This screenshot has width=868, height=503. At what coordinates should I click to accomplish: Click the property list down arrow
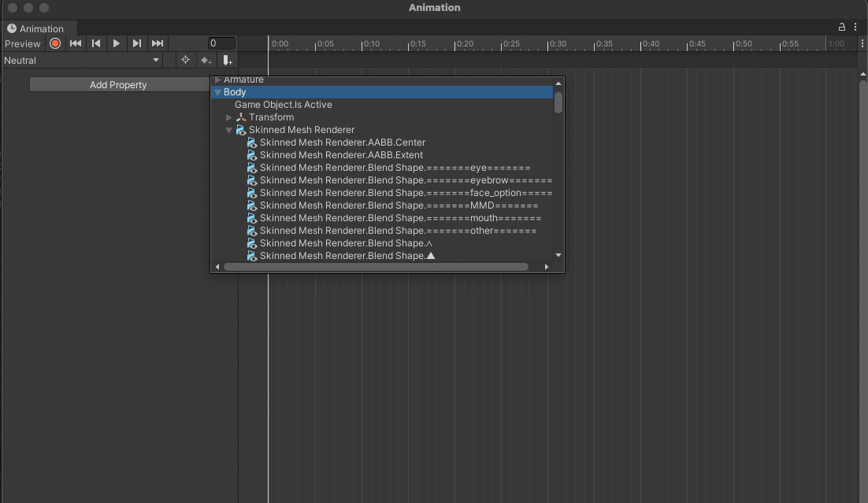click(x=558, y=255)
